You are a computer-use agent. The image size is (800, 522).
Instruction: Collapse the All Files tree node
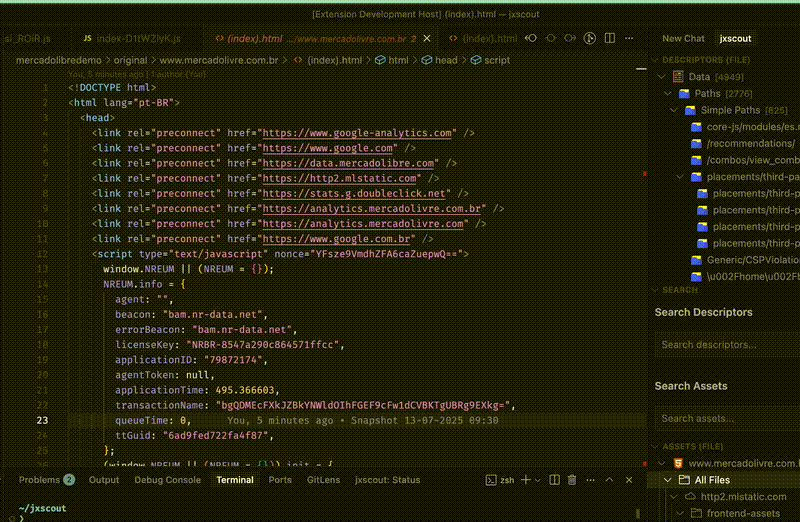[x=668, y=480]
